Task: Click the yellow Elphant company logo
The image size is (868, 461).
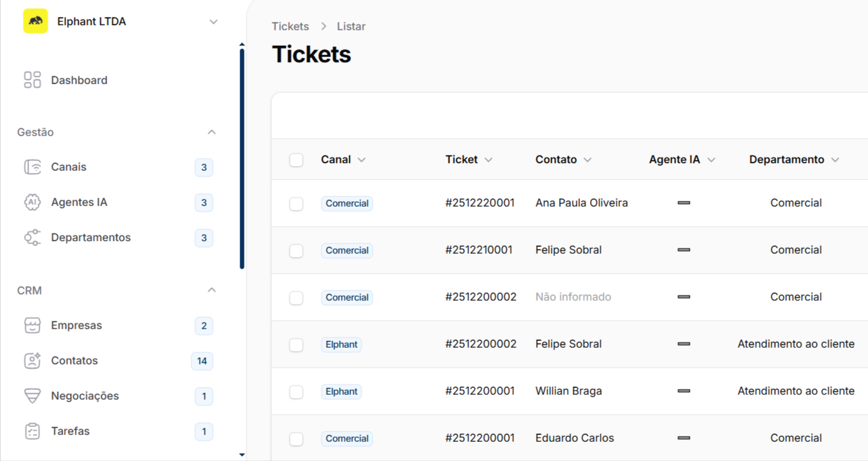Action: coord(35,22)
